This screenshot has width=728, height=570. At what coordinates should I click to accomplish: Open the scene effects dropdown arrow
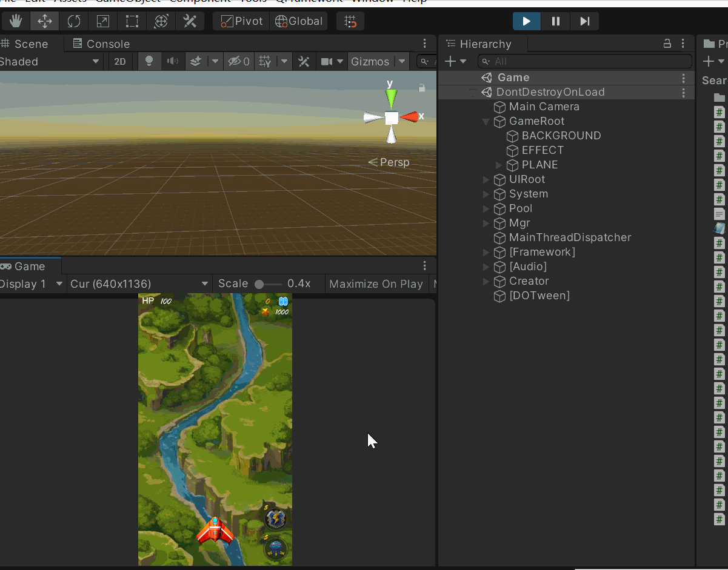tap(215, 61)
